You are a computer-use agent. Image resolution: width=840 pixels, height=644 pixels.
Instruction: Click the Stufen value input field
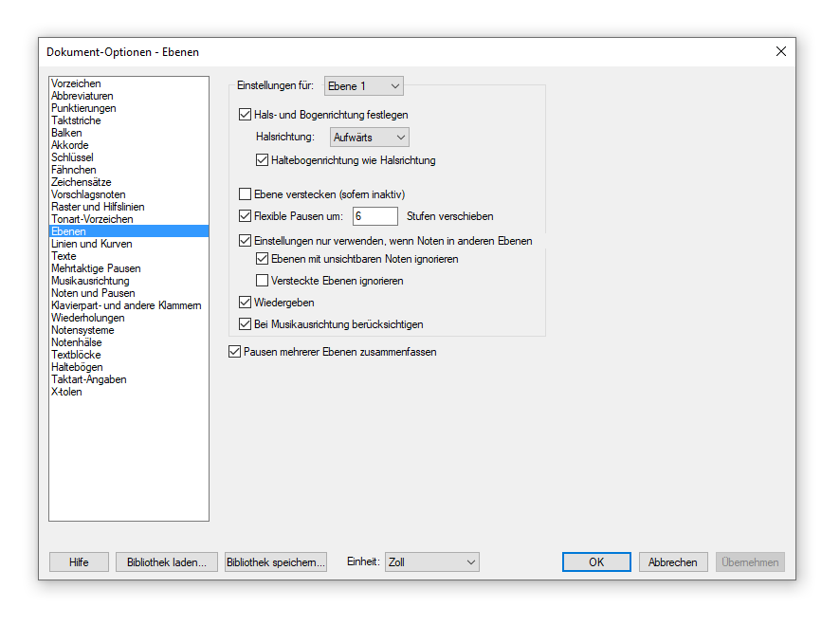374,216
